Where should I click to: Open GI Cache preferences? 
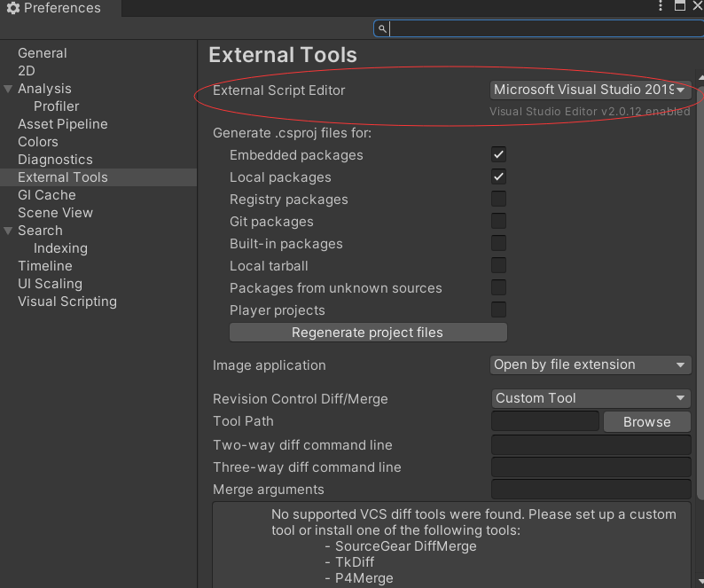click(x=47, y=195)
